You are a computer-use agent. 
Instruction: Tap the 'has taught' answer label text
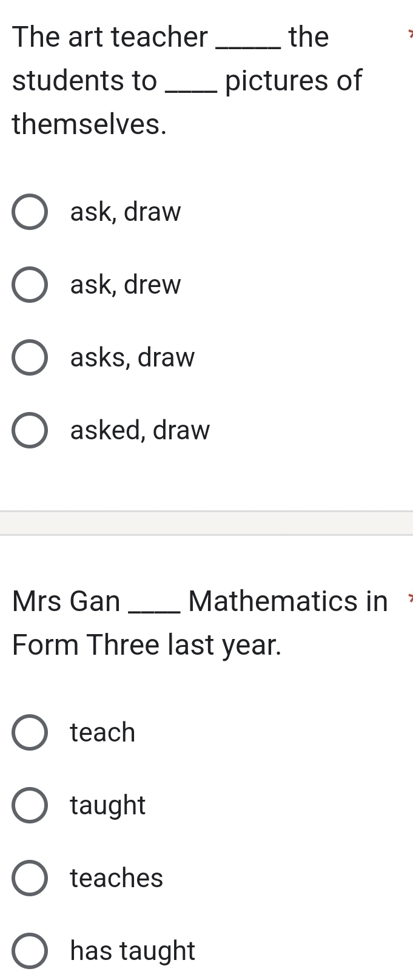coord(133,951)
